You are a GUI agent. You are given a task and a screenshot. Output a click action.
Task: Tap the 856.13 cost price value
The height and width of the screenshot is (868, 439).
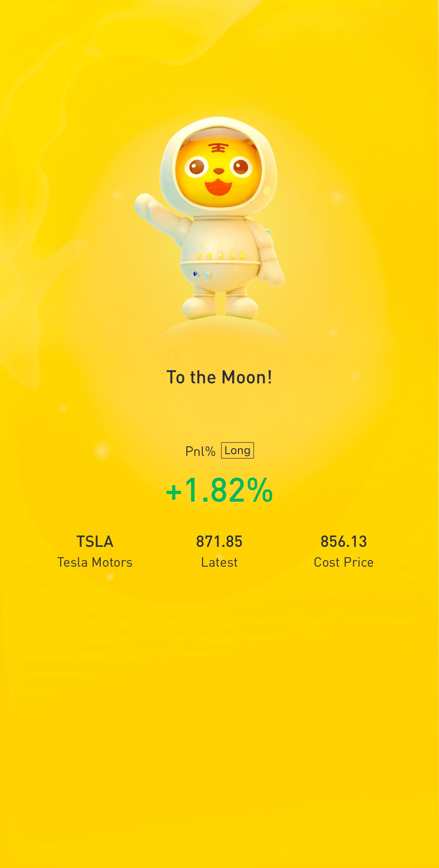(x=344, y=542)
